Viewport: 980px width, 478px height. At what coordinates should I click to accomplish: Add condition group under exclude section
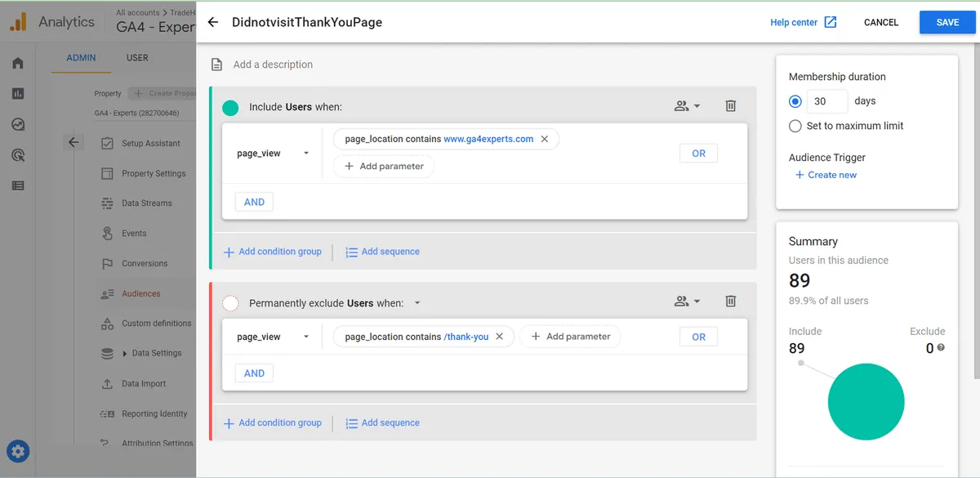click(x=273, y=423)
